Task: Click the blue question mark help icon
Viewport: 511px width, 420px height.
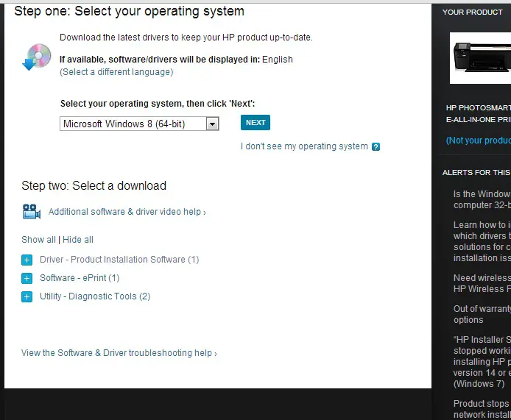Action: [x=376, y=147]
